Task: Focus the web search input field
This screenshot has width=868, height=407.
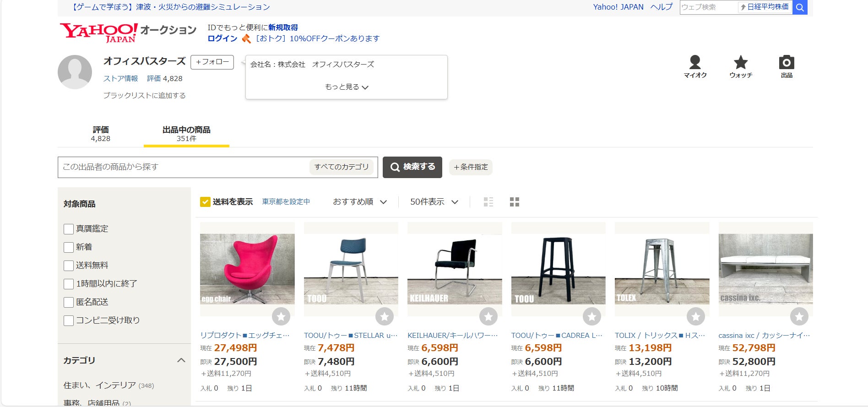Action: point(709,7)
